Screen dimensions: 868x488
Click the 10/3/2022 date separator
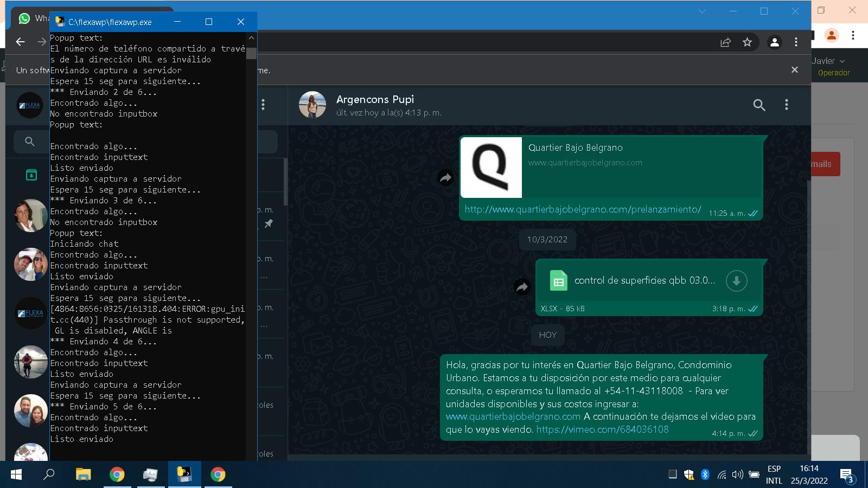pyautogui.click(x=547, y=240)
